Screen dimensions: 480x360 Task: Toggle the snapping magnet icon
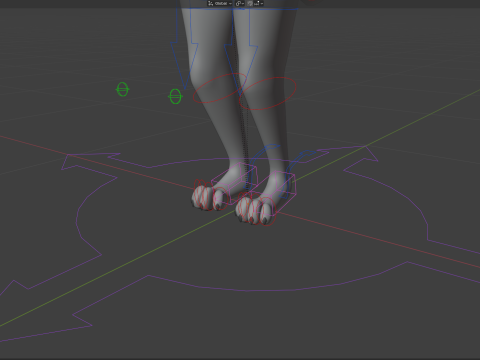tap(250, 3)
